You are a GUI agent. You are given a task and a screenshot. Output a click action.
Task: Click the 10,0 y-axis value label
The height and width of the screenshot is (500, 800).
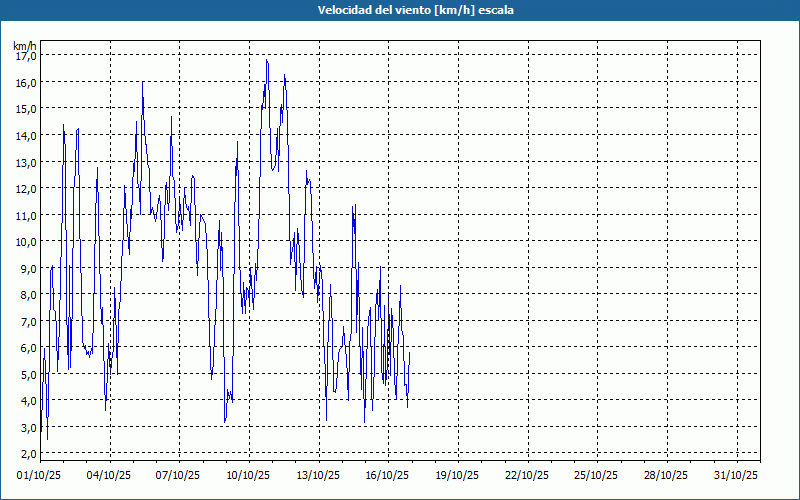(27, 241)
